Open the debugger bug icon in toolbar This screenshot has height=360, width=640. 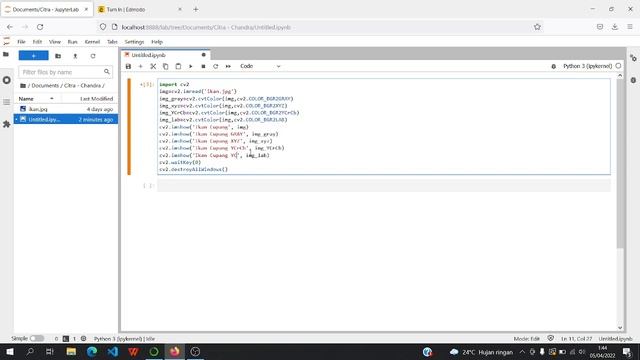click(553, 66)
